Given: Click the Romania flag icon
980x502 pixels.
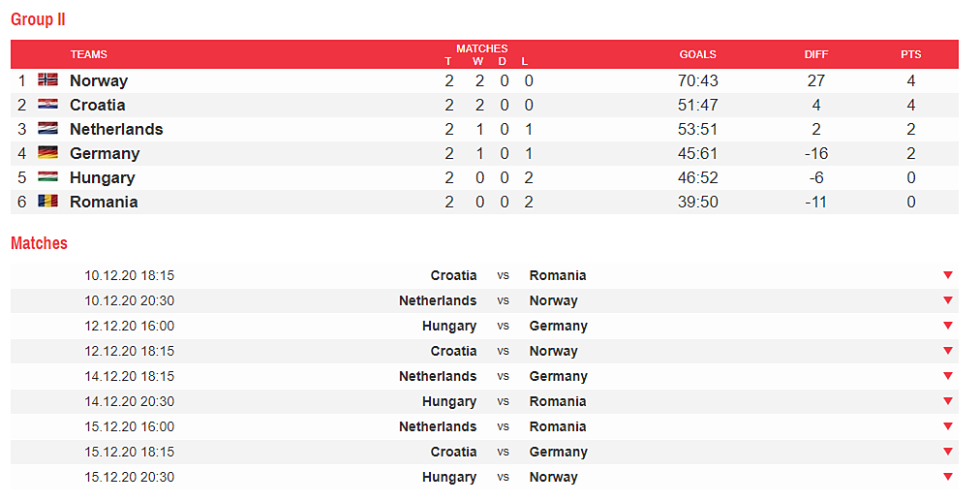Looking at the screenshot, I should pyautogui.click(x=47, y=202).
